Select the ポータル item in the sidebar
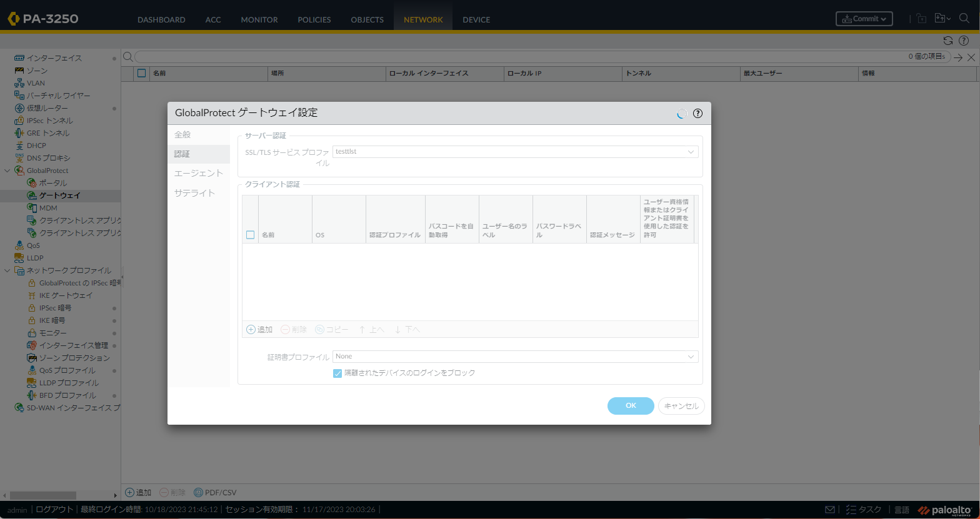 pyautogui.click(x=52, y=183)
